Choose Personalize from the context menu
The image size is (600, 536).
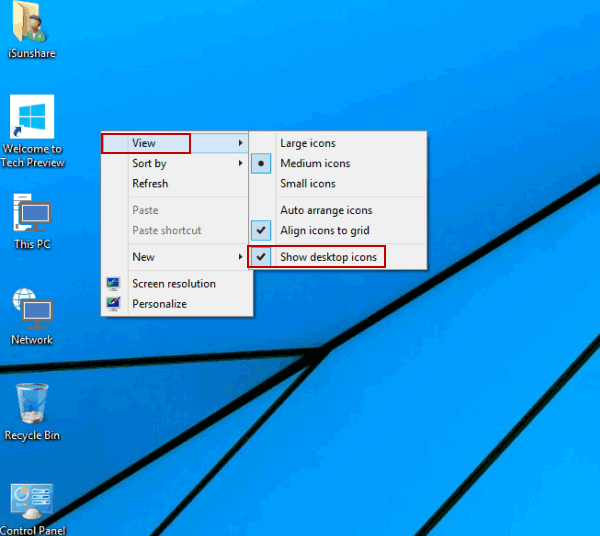[x=175, y=304]
